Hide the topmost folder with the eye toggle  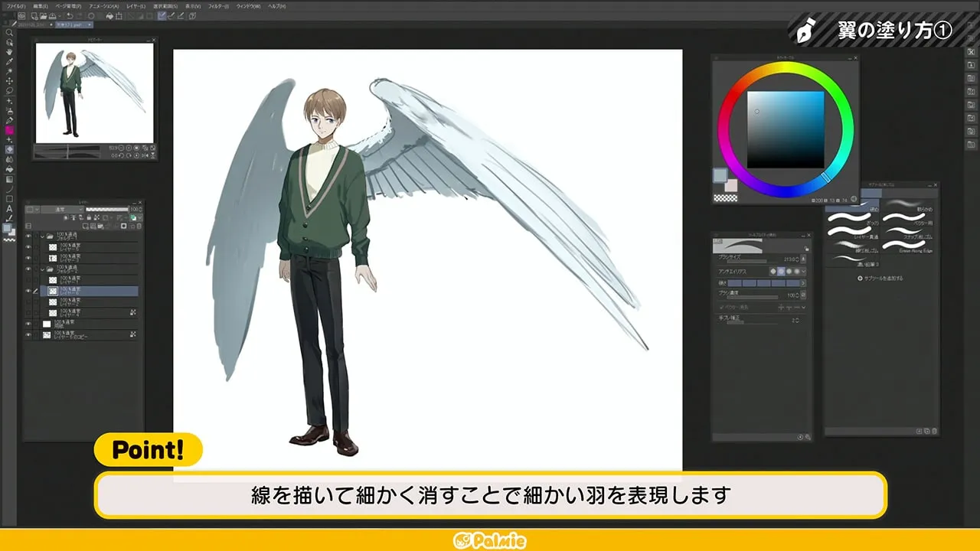pyautogui.click(x=29, y=236)
